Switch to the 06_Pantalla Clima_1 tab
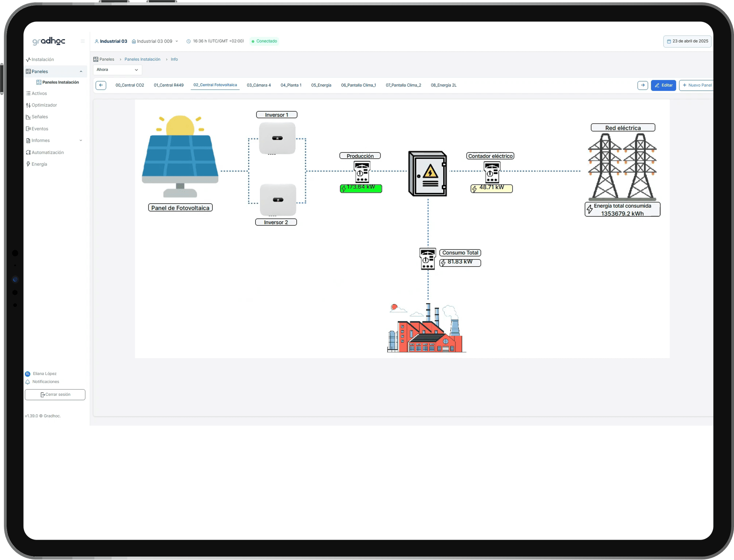Screen dimensions: 734x560 [358, 85]
